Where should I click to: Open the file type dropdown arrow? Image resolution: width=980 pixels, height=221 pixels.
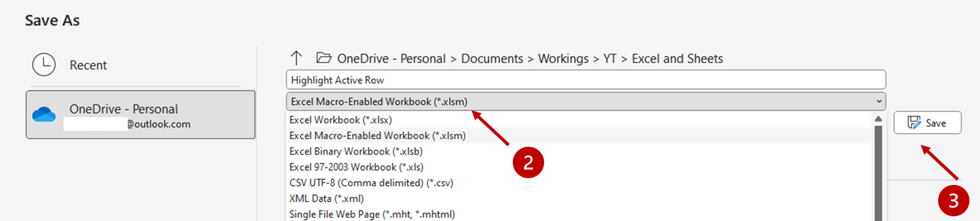tap(879, 101)
